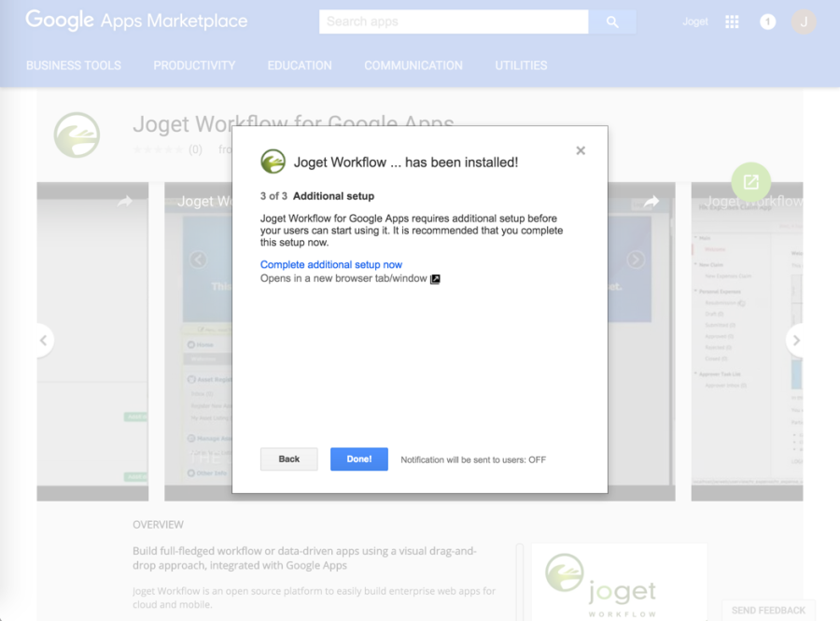Show the next screenshot with the right carousel arrow

(x=796, y=340)
